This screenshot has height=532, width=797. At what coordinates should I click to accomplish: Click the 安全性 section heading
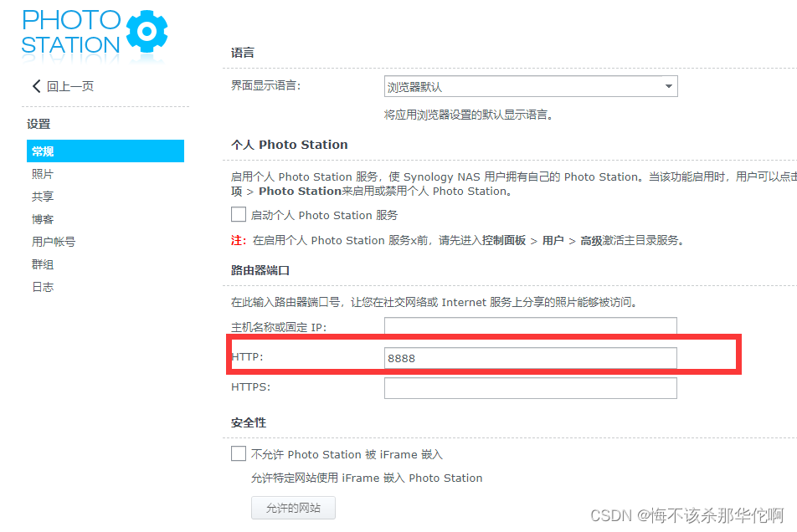pos(249,422)
